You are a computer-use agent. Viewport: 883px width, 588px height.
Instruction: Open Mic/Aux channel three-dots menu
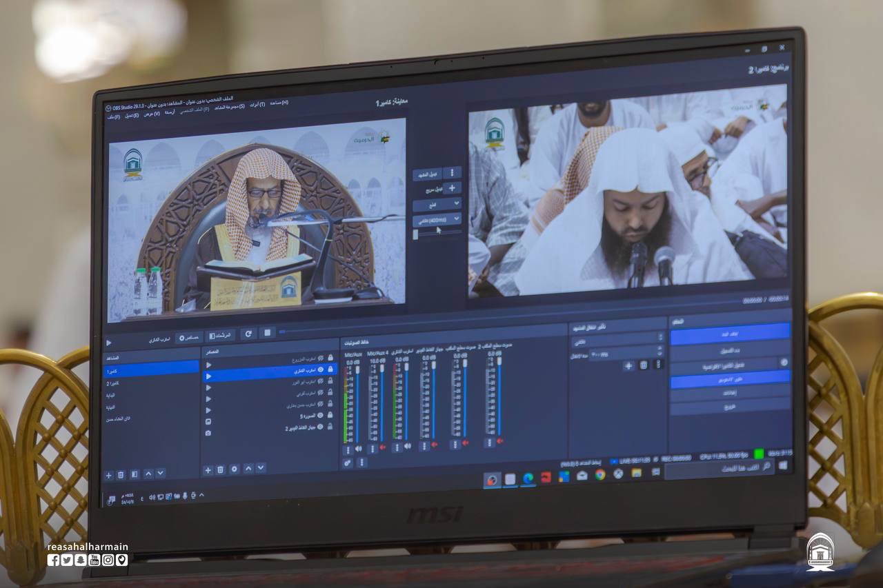tap(348, 449)
